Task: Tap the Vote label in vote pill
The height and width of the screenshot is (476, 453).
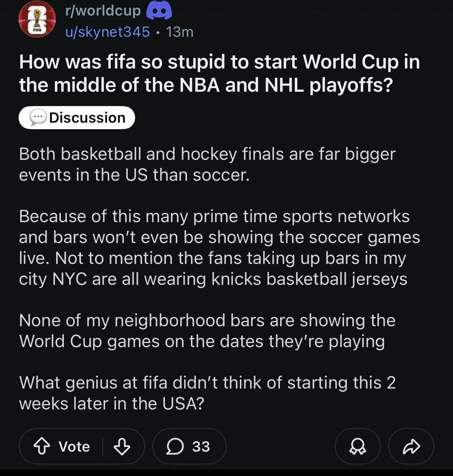Action: coord(74,447)
